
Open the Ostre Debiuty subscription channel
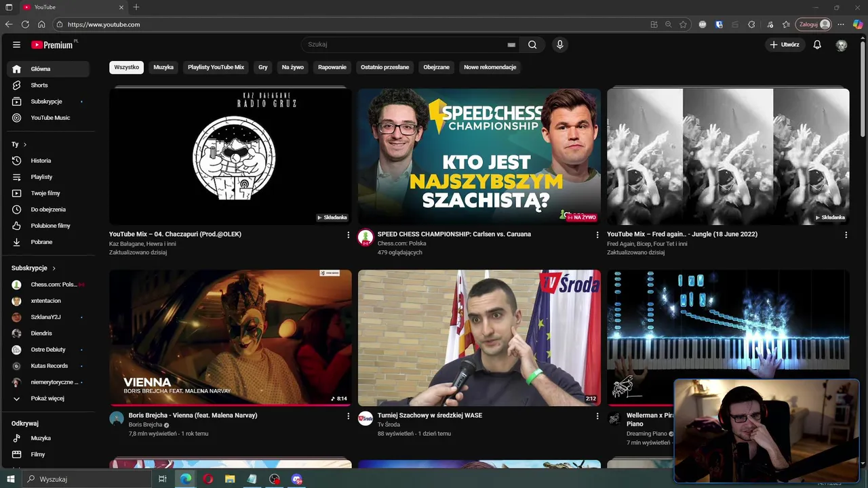(47, 350)
